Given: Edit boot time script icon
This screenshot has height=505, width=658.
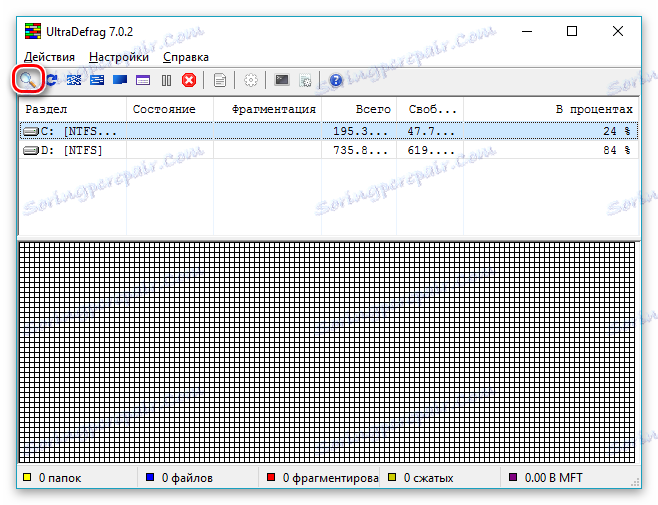Looking at the screenshot, I should point(305,80).
